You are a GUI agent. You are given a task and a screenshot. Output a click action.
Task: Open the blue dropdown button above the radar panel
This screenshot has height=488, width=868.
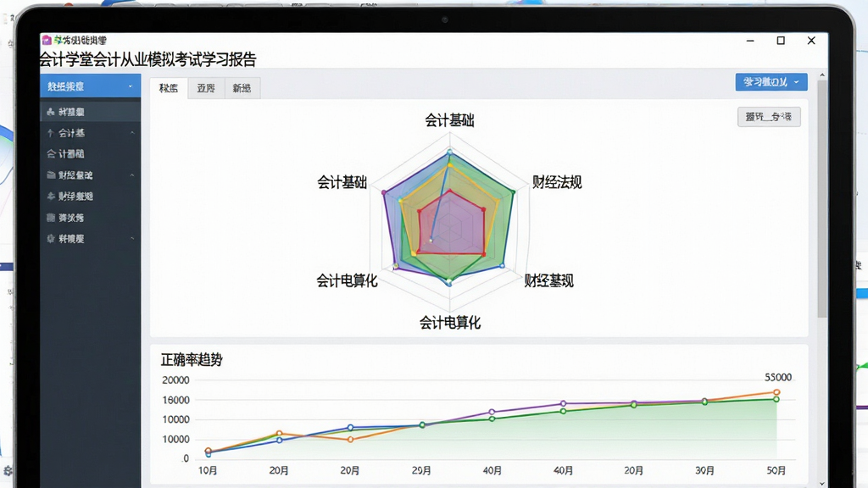tap(771, 82)
